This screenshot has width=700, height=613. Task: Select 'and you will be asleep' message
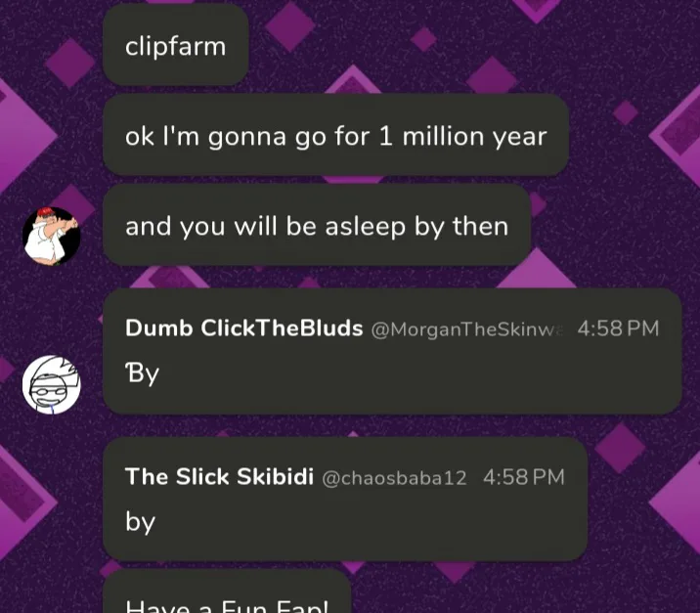[x=317, y=225]
